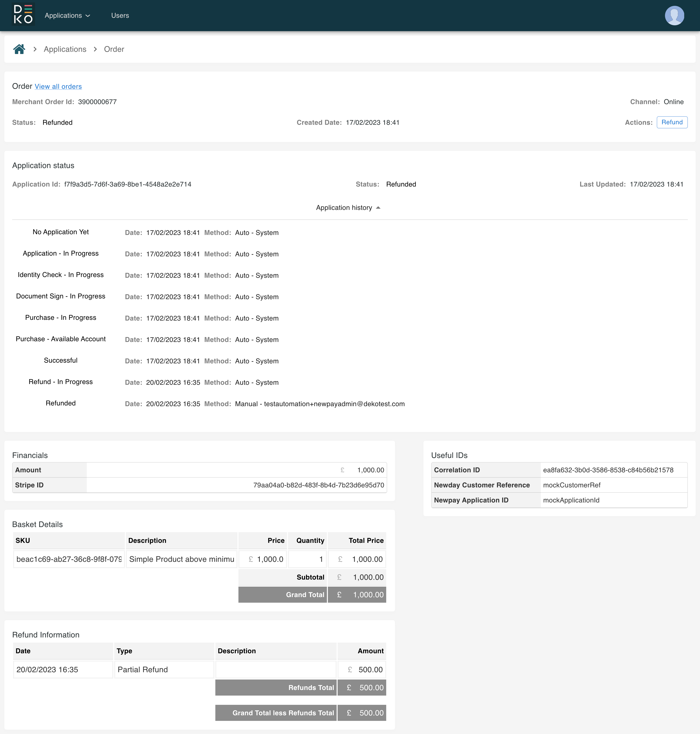Click the Order breadcrumb item
Viewport: 700px width, 734px height.
click(x=114, y=49)
